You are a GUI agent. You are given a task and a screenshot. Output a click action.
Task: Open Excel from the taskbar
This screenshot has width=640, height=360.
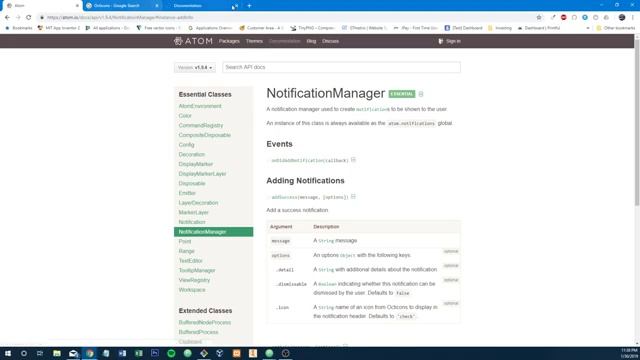point(138,353)
